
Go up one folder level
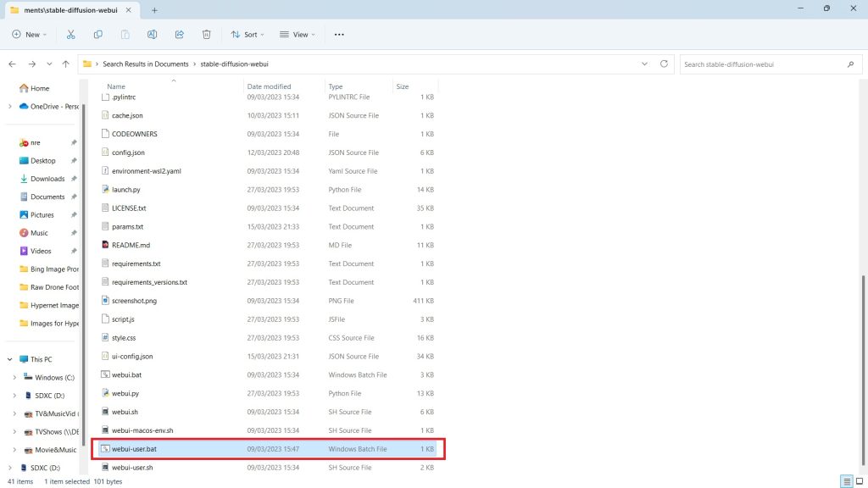[x=65, y=64]
